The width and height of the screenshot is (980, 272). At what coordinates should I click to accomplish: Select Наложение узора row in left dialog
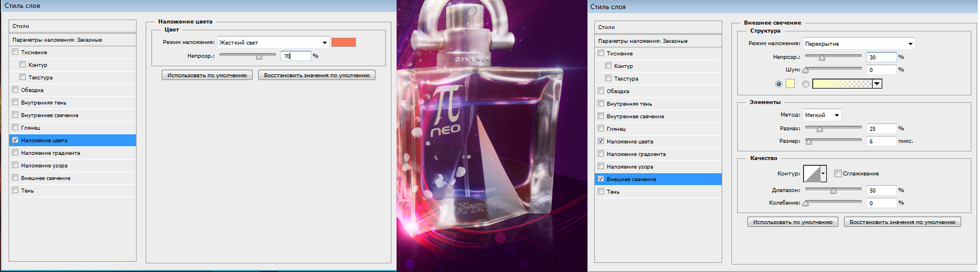(x=73, y=165)
